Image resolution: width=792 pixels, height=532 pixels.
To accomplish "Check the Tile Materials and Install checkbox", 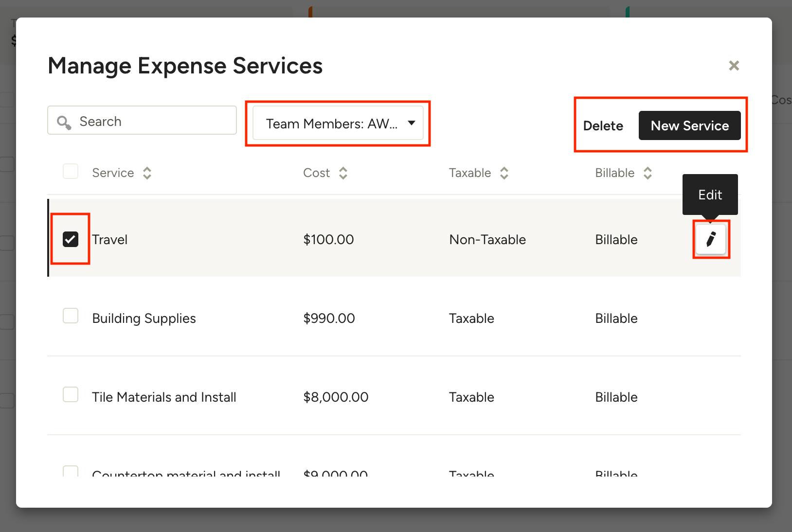I will pyautogui.click(x=71, y=394).
